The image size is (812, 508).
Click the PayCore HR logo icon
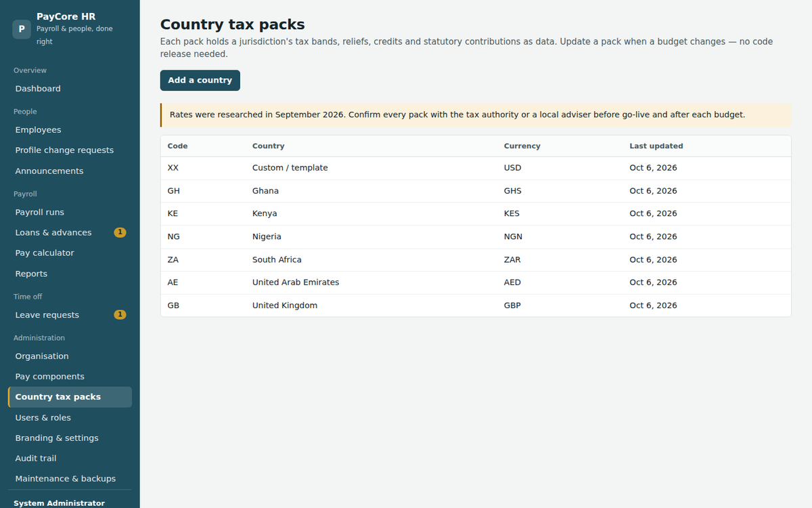(x=22, y=29)
